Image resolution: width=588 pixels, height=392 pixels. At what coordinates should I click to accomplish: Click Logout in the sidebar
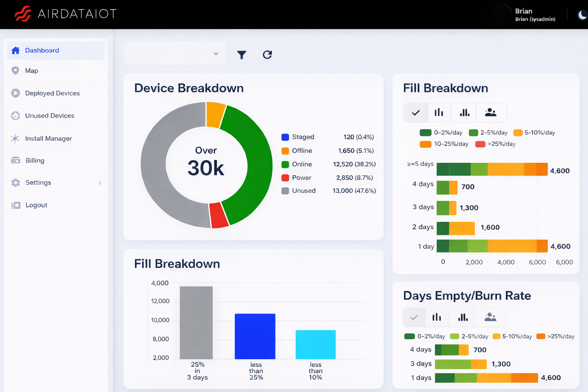click(x=36, y=205)
